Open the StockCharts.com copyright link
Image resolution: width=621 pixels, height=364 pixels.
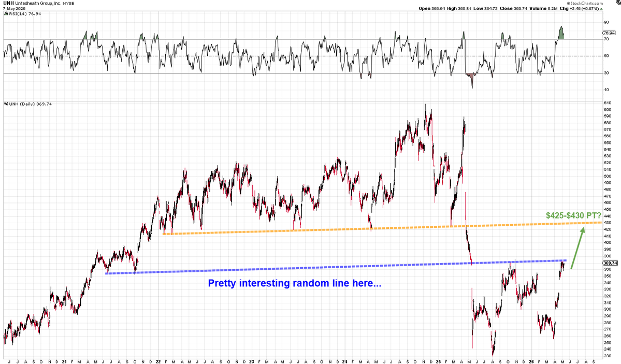tap(584, 3)
